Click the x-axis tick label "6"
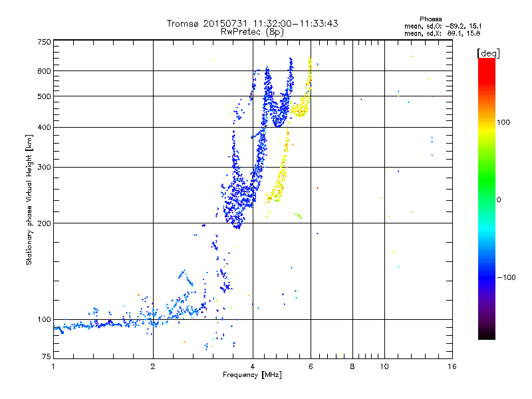This screenshot has height=399, width=532. point(311,366)
